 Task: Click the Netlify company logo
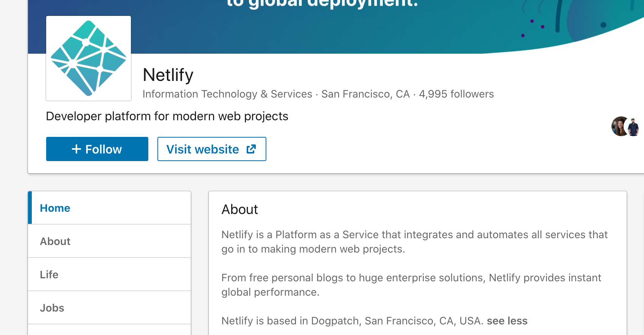coord(89,58)
